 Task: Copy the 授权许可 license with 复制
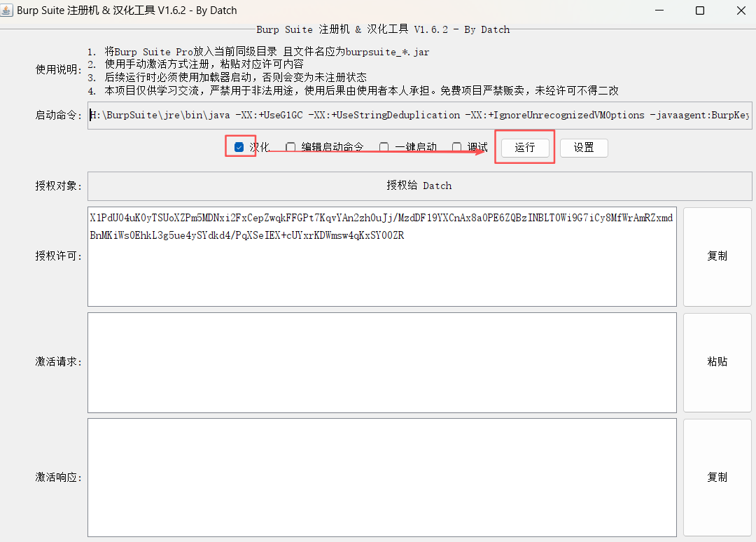tap(717, 256)
